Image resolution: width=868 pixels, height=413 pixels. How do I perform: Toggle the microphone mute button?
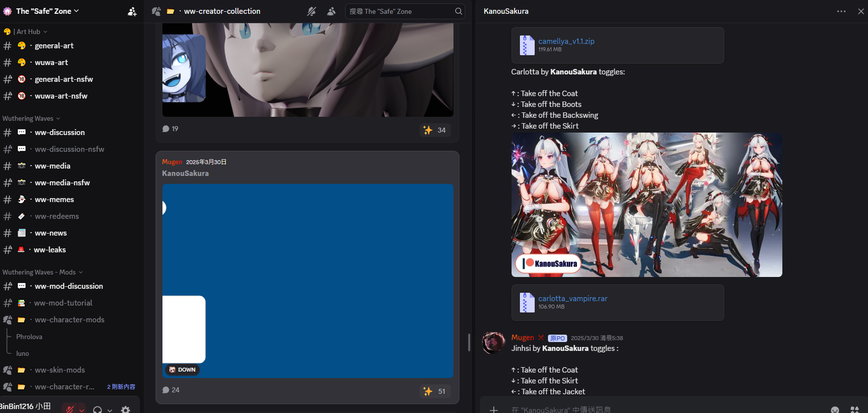(69, 409)
